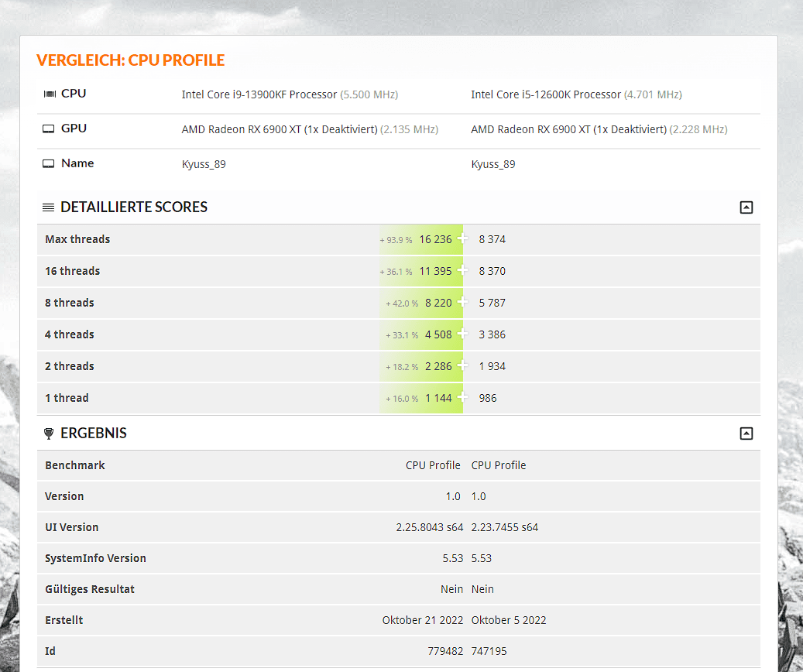
Task: Select Intel Core i5-12600K Processor text
Action: 546,94
